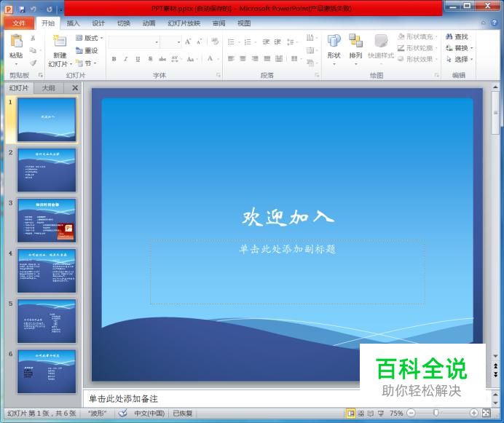
Task: Click the Undo icon in Quick Access Toolbar
Action: (x=34, y=9)
